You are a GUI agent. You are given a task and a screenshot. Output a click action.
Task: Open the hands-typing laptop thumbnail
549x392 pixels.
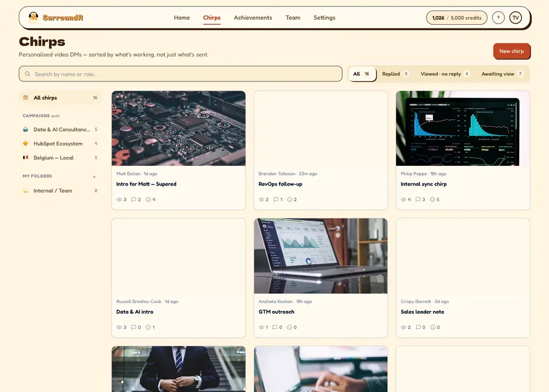[321, 369]
